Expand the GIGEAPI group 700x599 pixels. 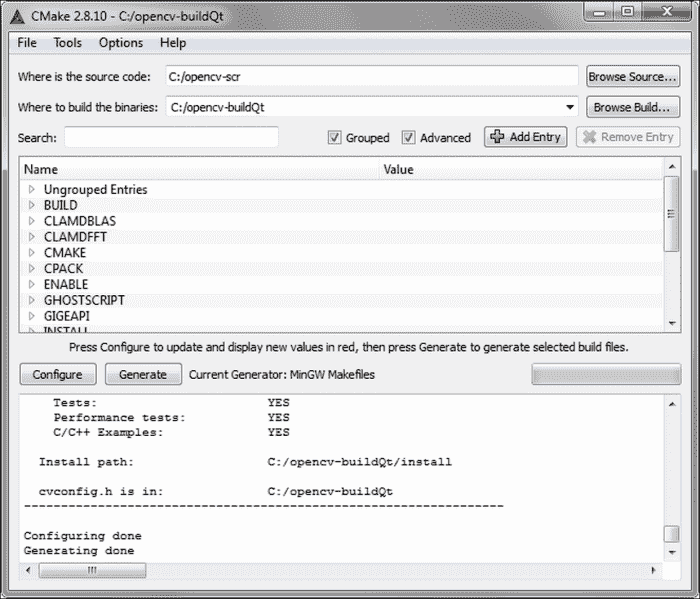[32, 316]
